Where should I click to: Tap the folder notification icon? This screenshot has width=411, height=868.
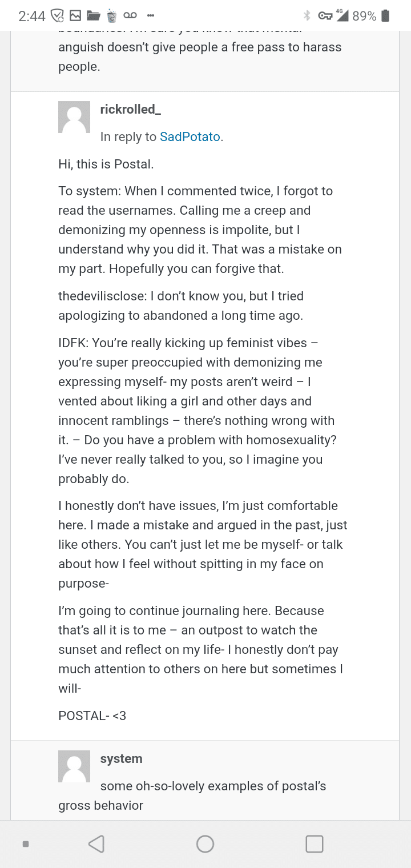pyautogui.click(x=93, y=15)
